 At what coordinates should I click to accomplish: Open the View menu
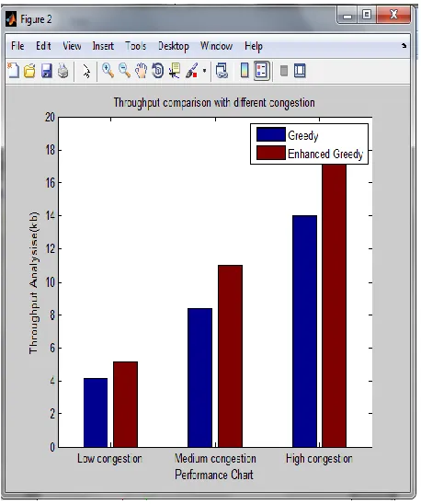point(72,46)
